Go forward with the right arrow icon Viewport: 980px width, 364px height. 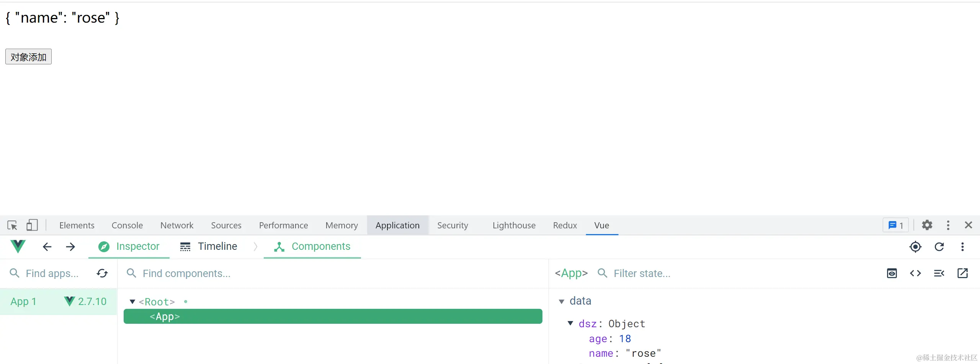pyautogui.click(x=70, y=247)
